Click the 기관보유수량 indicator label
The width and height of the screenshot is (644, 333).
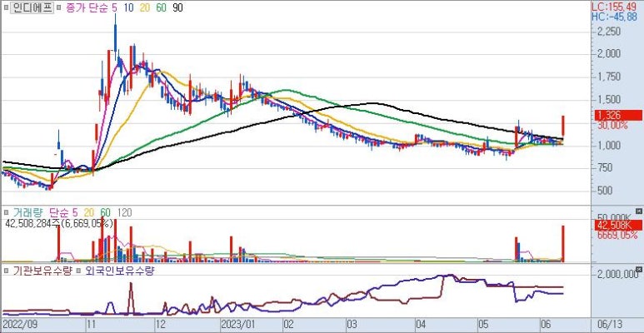click(42, 271)
